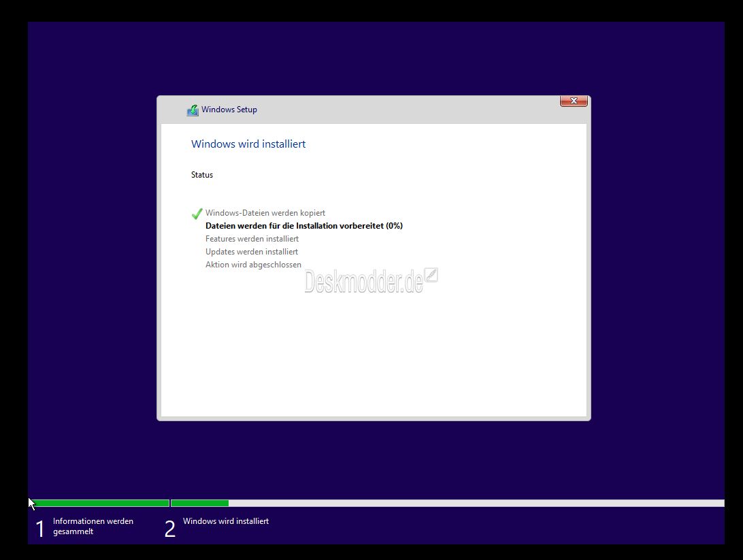Click the green checkmark next to Windows-Dateien
The image size is (743, 560).
click(x=197, y=214)
